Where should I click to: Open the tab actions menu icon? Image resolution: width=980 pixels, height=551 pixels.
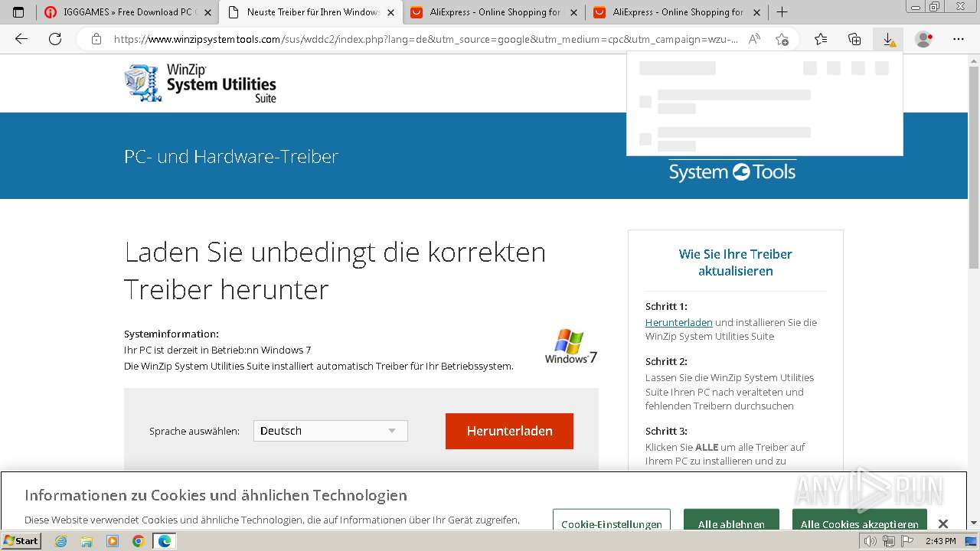tap(18, 12)
